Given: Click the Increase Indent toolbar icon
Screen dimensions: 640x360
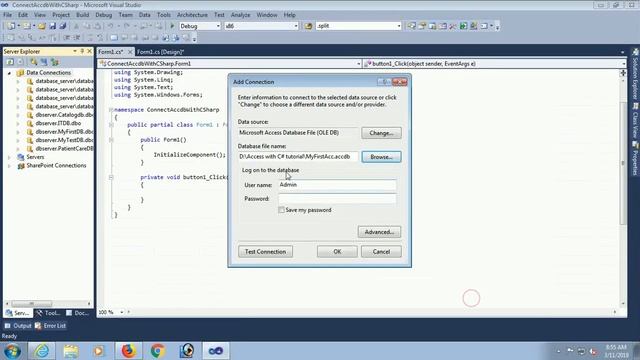Looking at the screenshot, I should tap(76, 38).
